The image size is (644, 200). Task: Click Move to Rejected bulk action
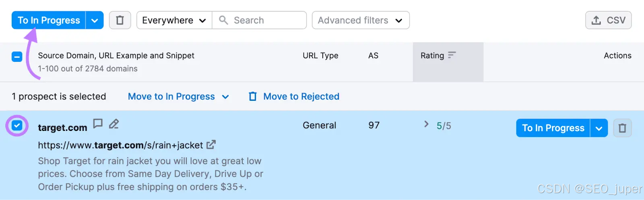301,96
